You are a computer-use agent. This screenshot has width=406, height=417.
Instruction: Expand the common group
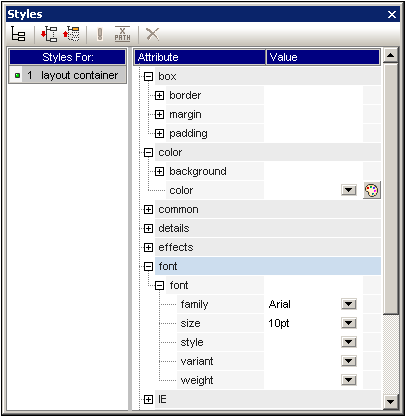[148, 210]
